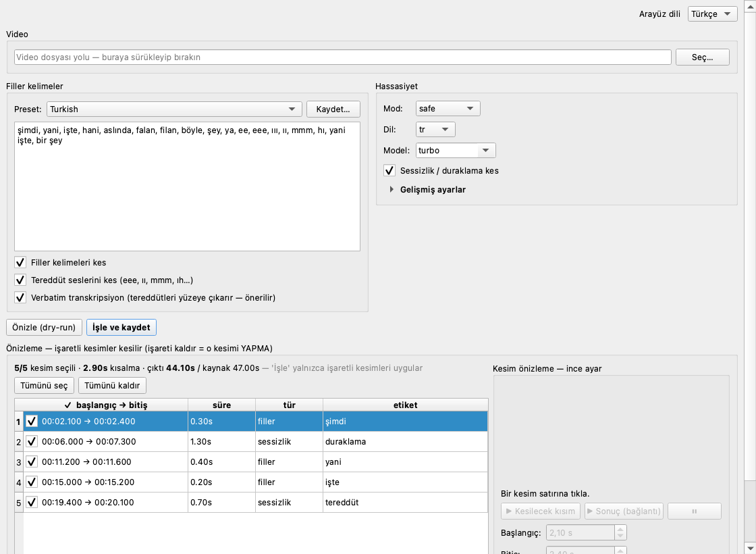Click the filler type cell for yani
Screen dimensions: 756x554
(x=290, y=462)
